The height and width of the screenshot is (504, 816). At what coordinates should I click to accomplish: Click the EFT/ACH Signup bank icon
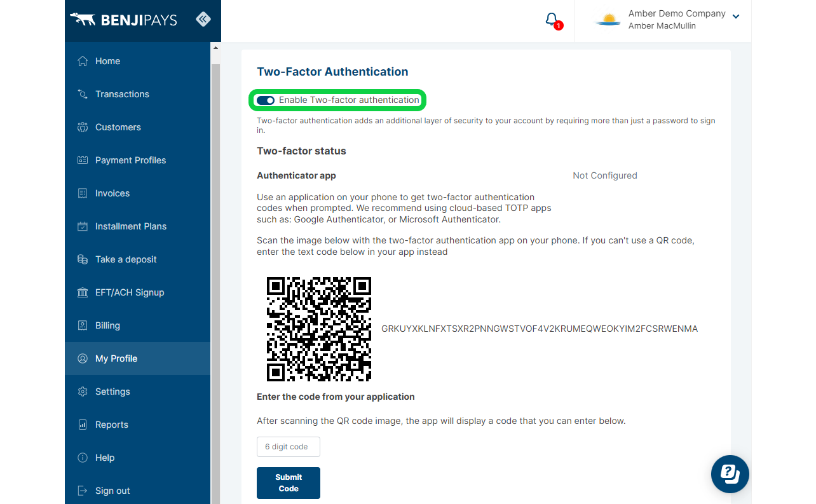82,292
